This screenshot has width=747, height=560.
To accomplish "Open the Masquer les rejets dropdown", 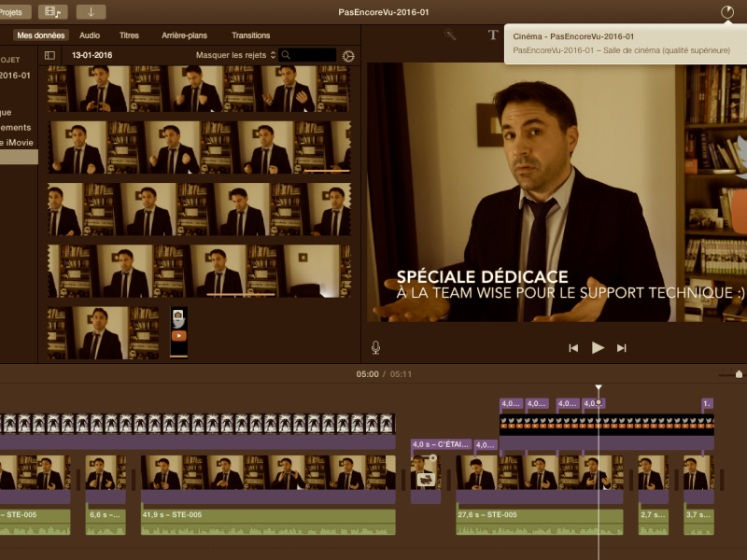I will pos(236,55).
